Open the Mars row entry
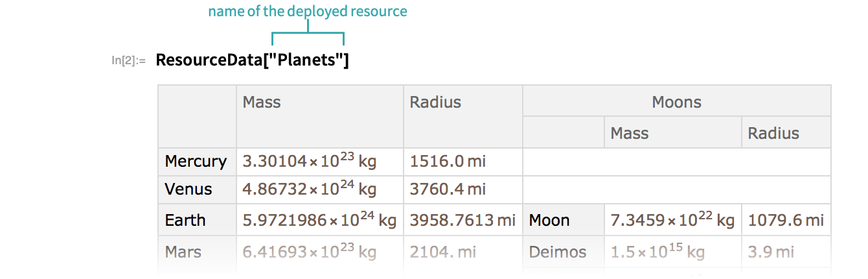Viewport: 868px width, 279px height. (183, 252)
